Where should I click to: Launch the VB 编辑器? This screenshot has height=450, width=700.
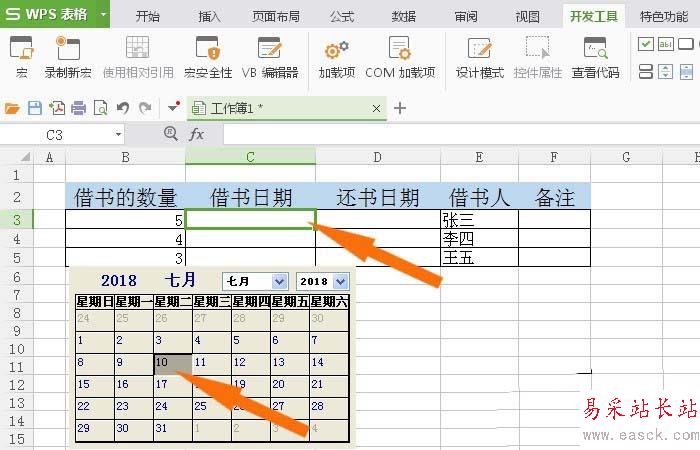270,57
